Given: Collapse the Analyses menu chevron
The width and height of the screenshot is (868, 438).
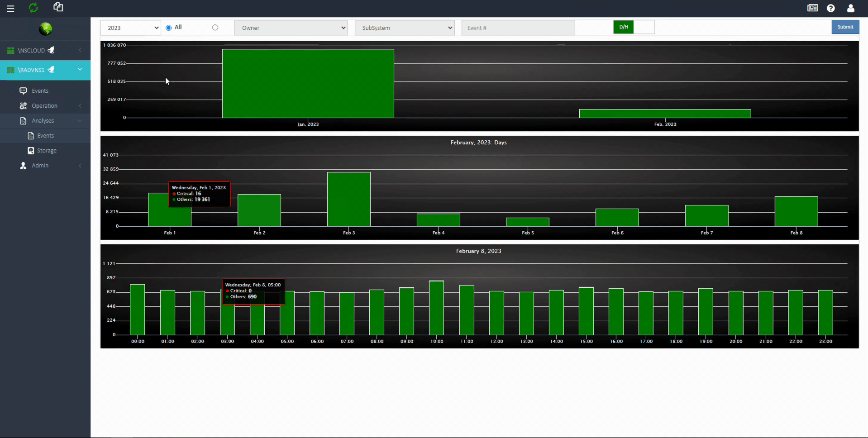Looking at the screenshot, I should [80, 121].
